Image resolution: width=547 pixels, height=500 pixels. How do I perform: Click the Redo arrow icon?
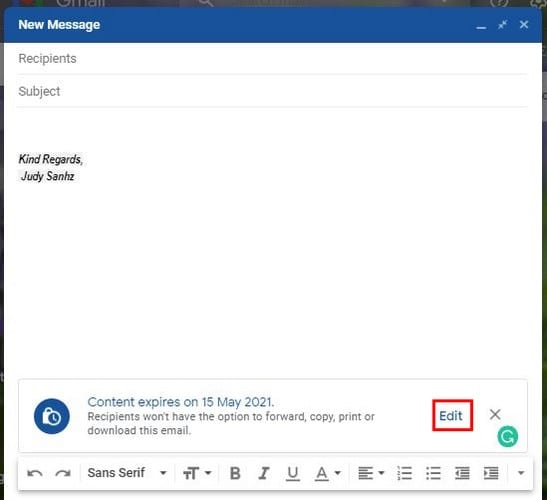(x=63, y=473)
